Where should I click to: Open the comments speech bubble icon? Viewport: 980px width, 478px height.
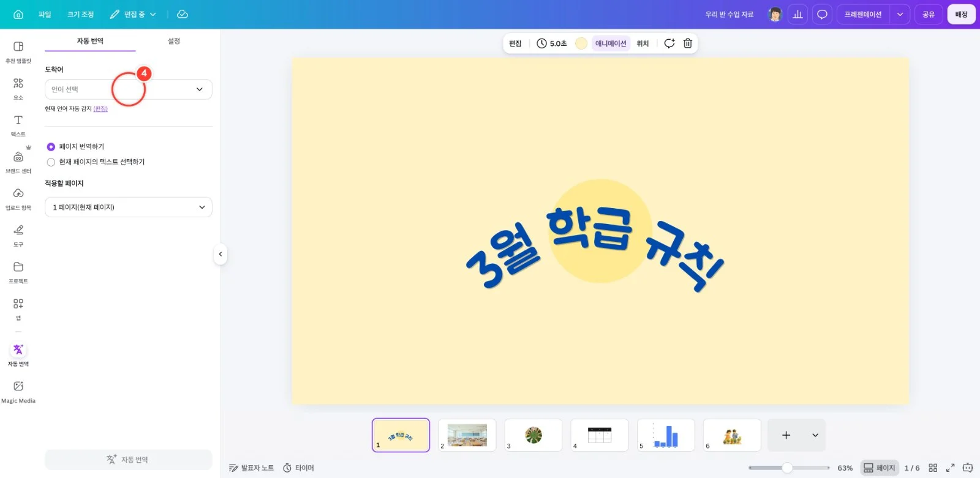point(822,14)
